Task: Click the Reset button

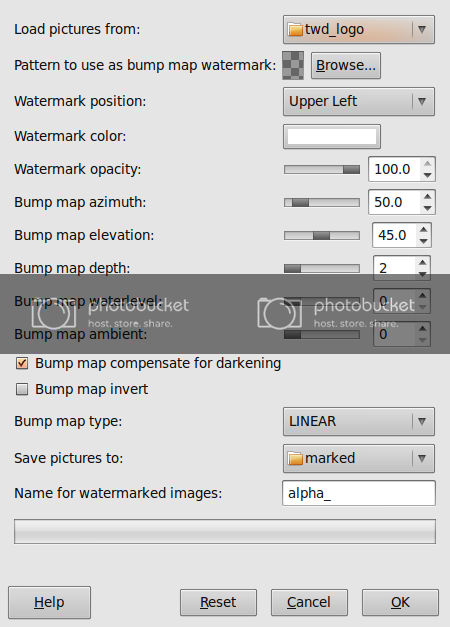Action: click(218, 602)
